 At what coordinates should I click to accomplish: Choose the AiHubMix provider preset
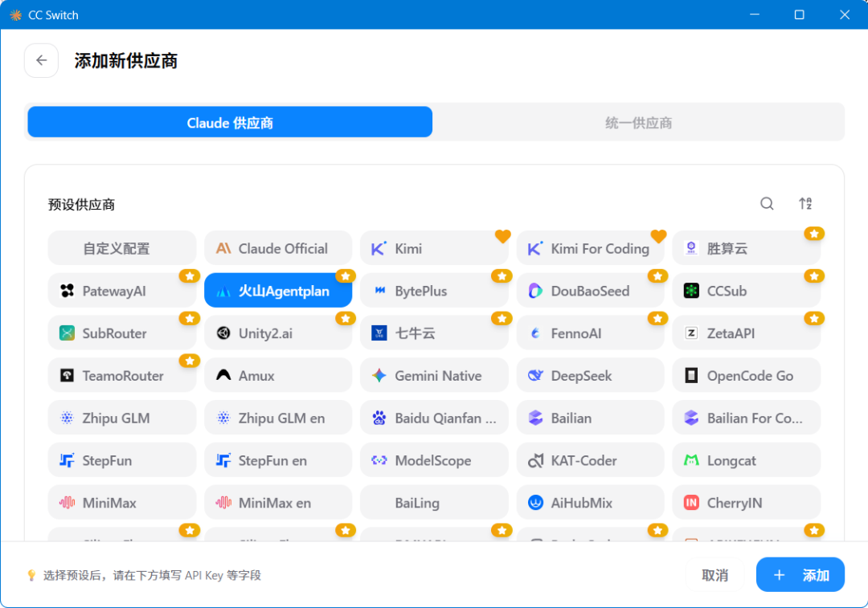click(590, 502)
